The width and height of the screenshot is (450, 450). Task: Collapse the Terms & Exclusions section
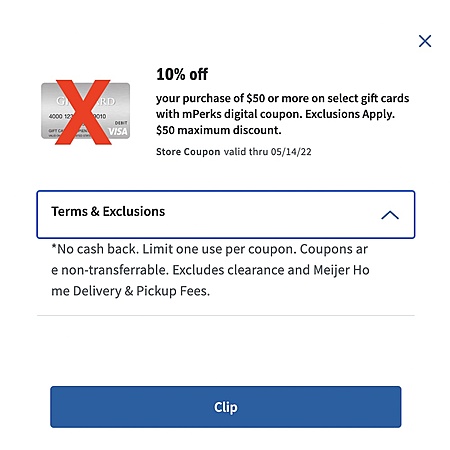click(226, 214)
